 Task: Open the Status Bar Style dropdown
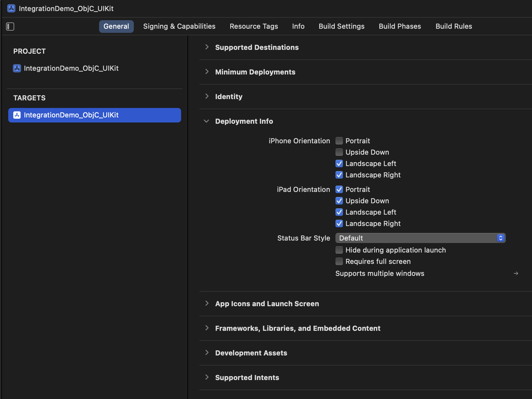click(x=420, y=238)
